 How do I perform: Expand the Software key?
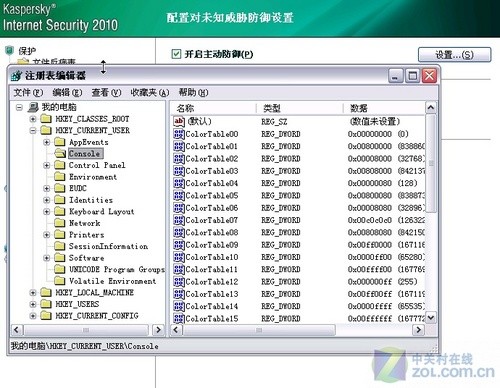pos(47,258)
